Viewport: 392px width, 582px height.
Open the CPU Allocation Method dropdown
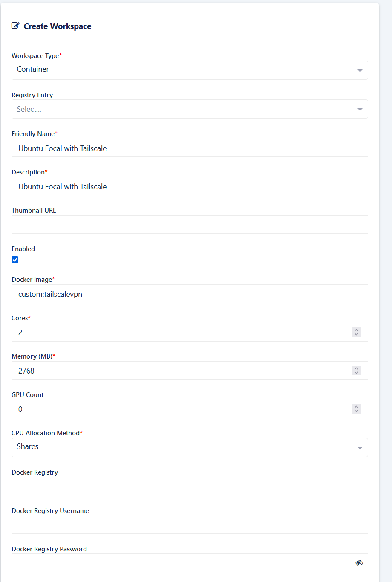tap(190, 447)
